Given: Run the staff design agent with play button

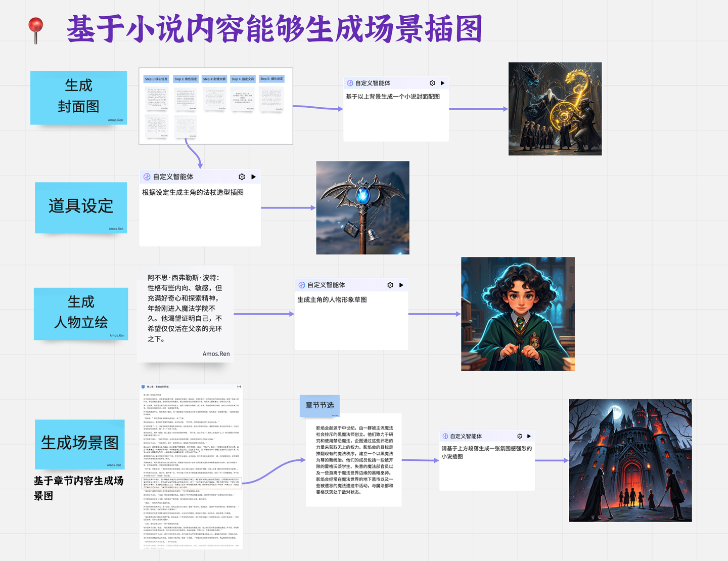Looking at the screenshot, I should click(x=253, y=177).
